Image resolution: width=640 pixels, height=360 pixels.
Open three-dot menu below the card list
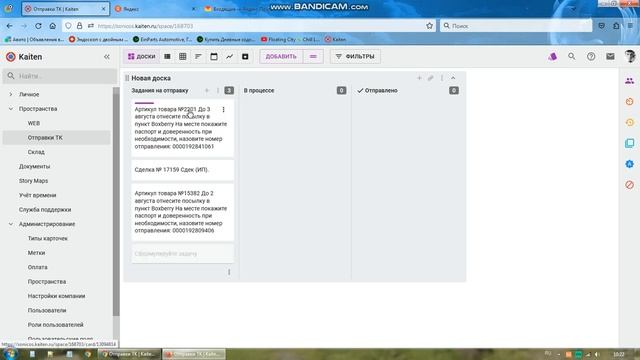tap(229, 272)
